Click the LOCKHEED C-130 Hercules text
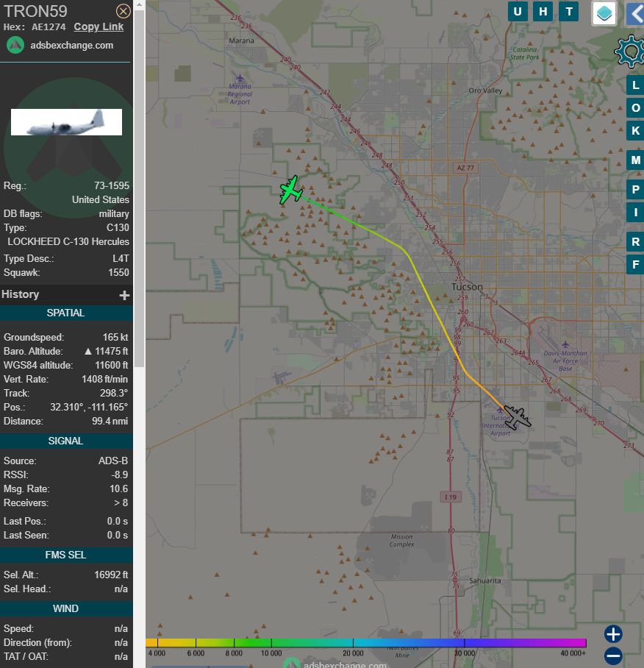644x668 pixels. [x=68, y=241]
